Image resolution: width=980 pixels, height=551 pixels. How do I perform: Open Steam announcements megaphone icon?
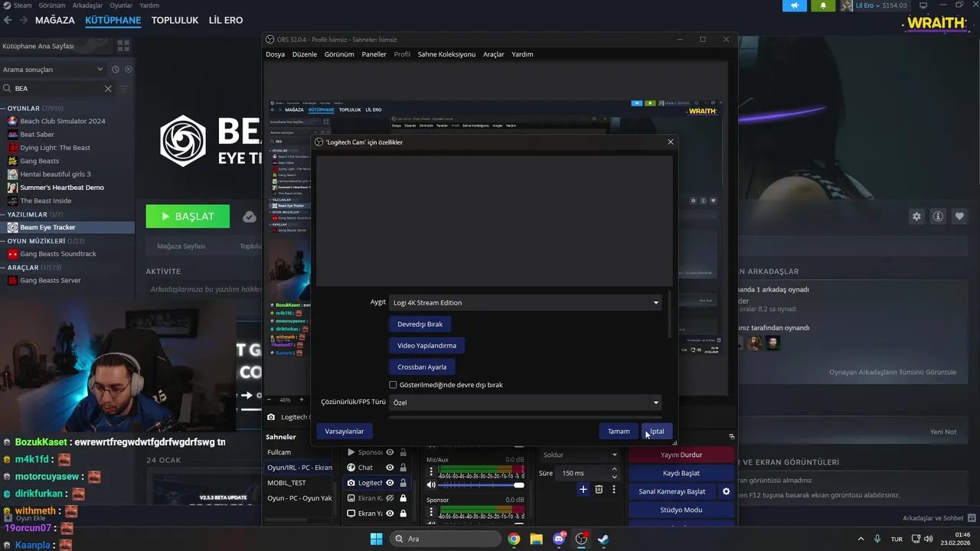coord(795,5)
